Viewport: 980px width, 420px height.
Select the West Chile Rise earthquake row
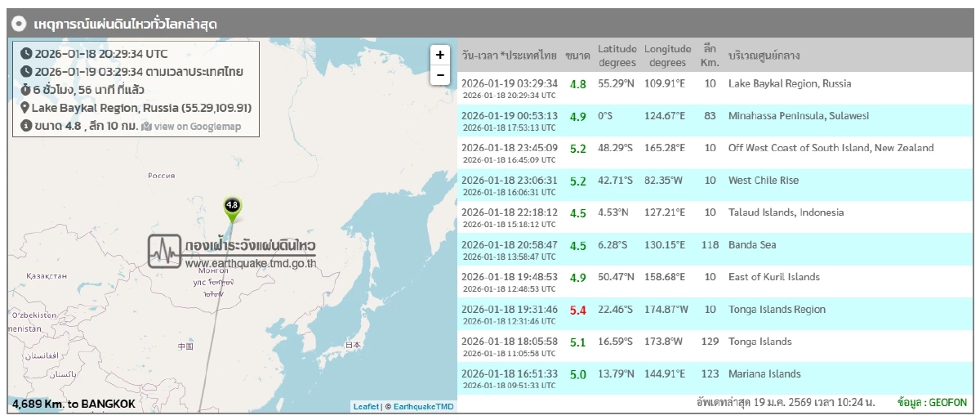(763, 181)
